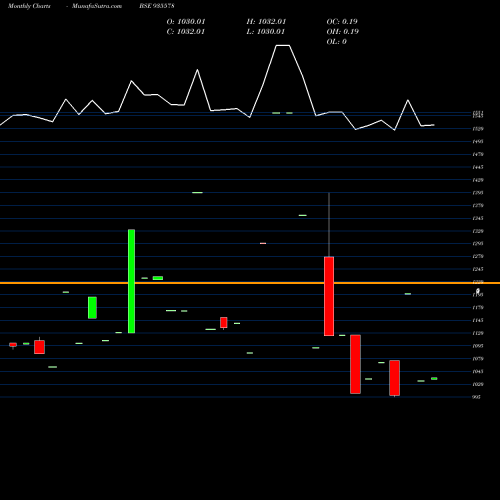Click the small cursor marker near price axis

478,291
